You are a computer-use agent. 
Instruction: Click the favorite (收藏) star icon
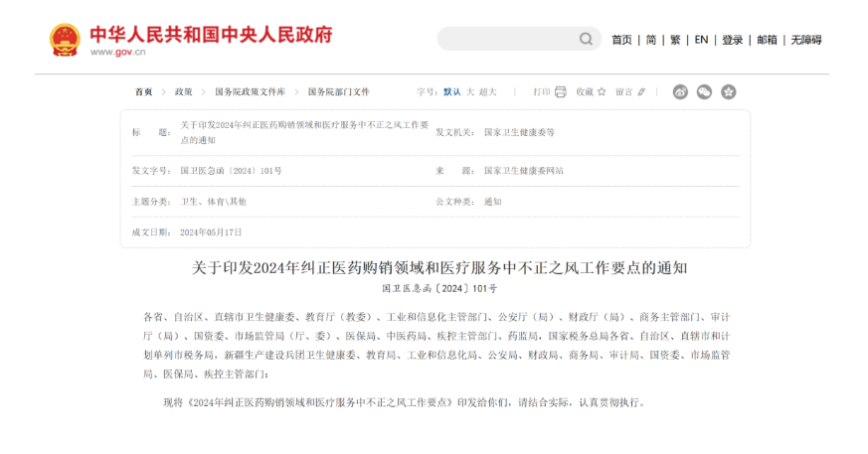(x=602, y=91)
